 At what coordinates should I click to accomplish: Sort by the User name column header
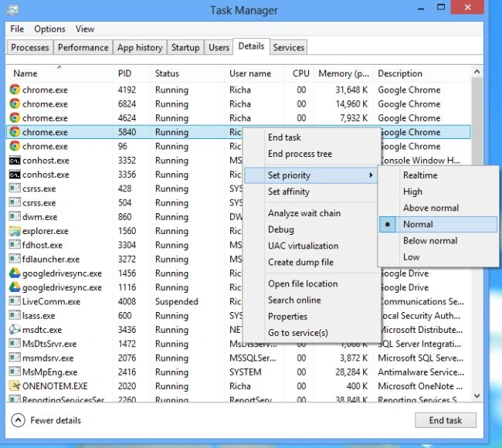point(254,73)
